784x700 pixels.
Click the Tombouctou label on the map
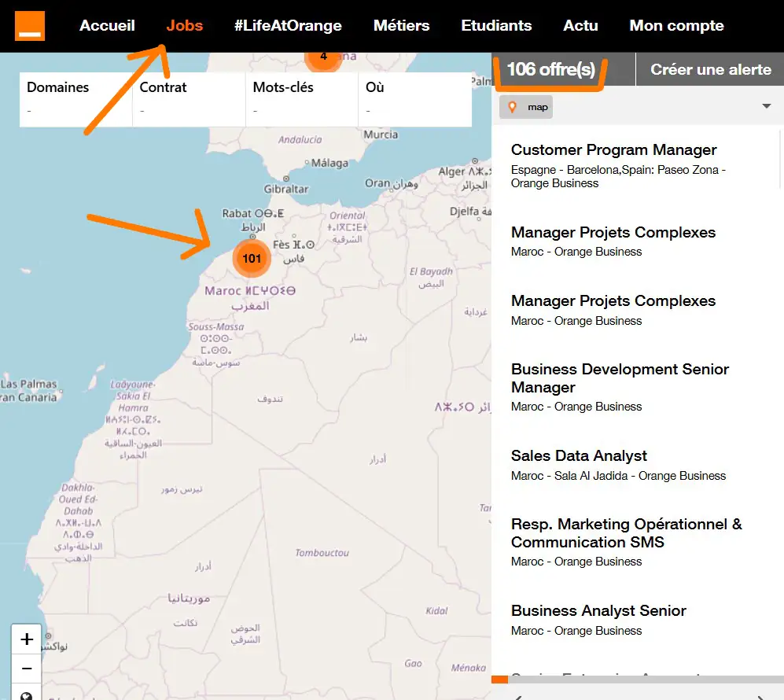click(x=322, y=552)
